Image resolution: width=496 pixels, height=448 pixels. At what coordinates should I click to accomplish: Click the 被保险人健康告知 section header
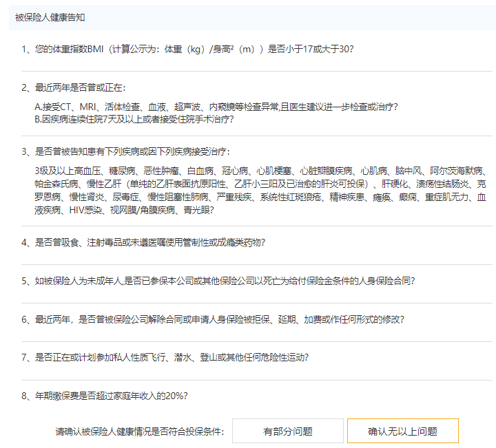click(50, 17)
